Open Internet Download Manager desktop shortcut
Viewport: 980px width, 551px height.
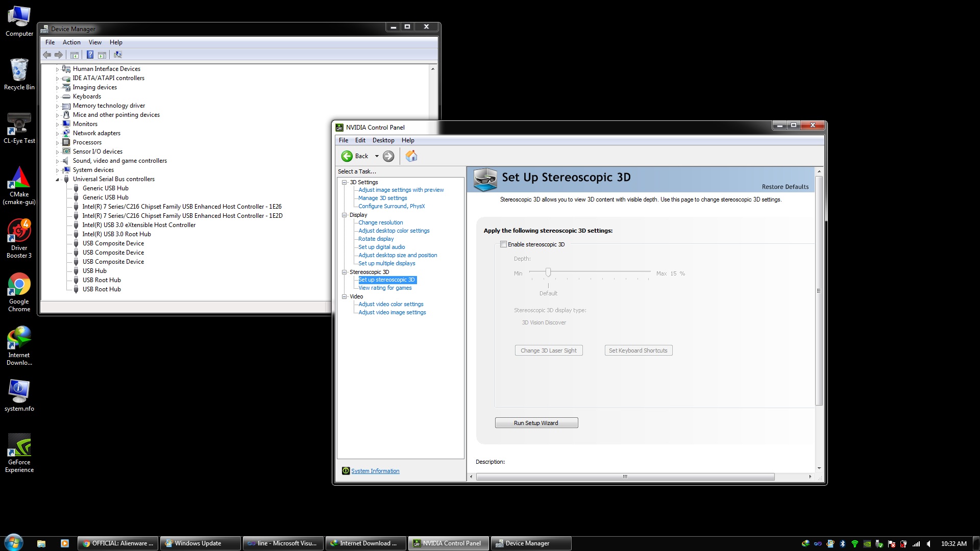(x=19, y=346)
